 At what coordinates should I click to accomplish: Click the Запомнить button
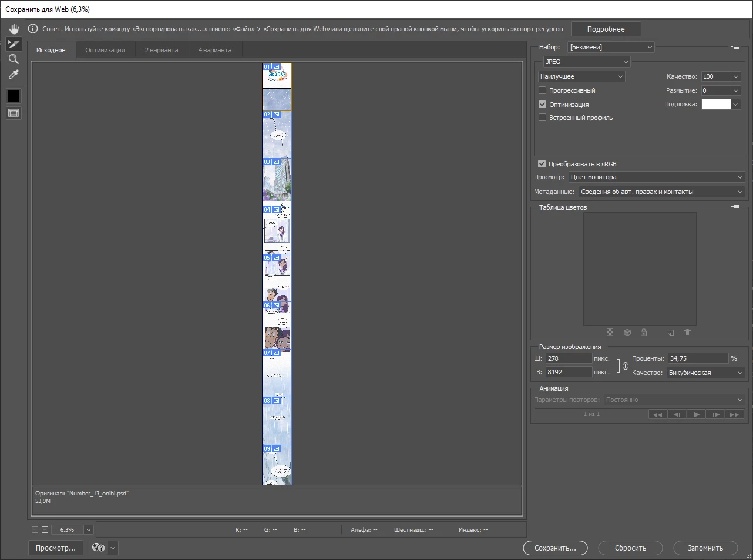pos(705,548)
